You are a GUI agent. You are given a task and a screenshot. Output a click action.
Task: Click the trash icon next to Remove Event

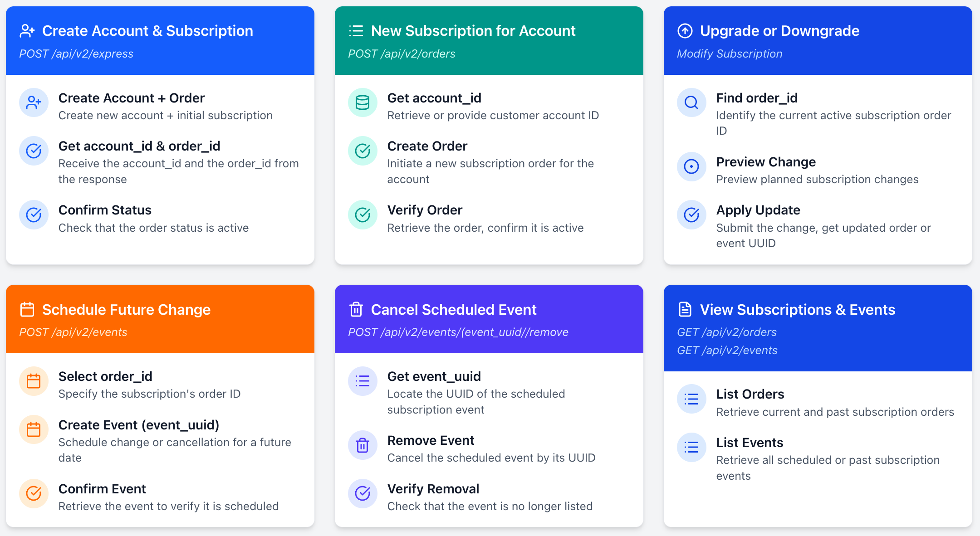click(x=363, y=445)
